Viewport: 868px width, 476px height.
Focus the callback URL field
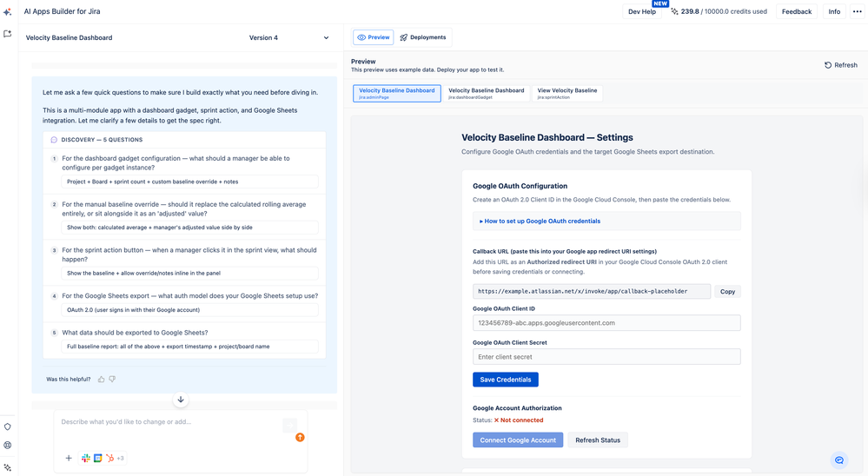(591, 291)
